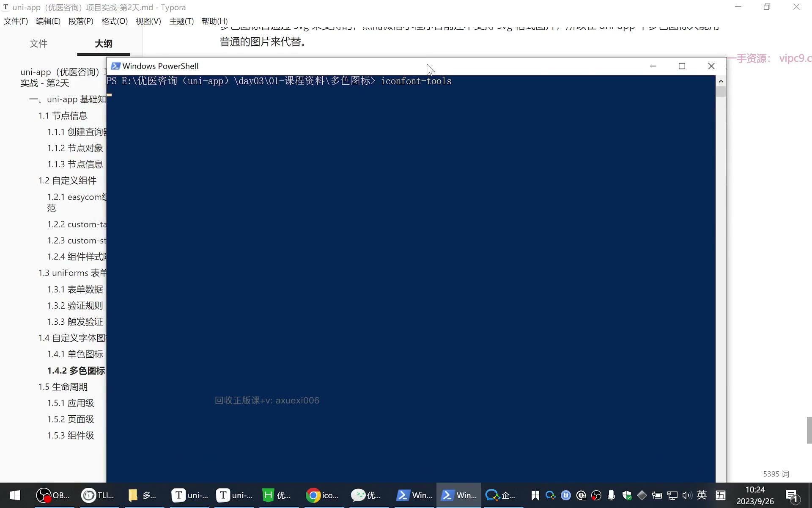Open the file explorer folder taskbar icon
This screenshot has height=508, width=812.
(x=143, y=495)
